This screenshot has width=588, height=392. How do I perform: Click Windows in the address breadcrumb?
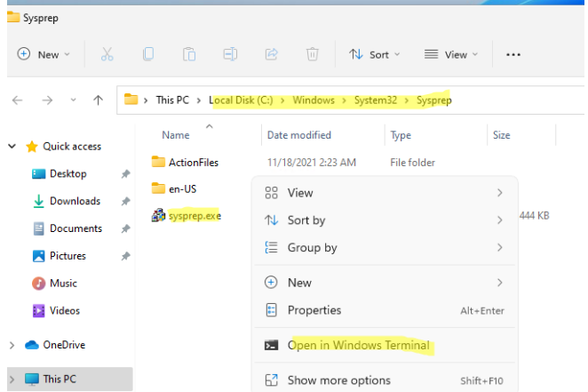point(314,100)
